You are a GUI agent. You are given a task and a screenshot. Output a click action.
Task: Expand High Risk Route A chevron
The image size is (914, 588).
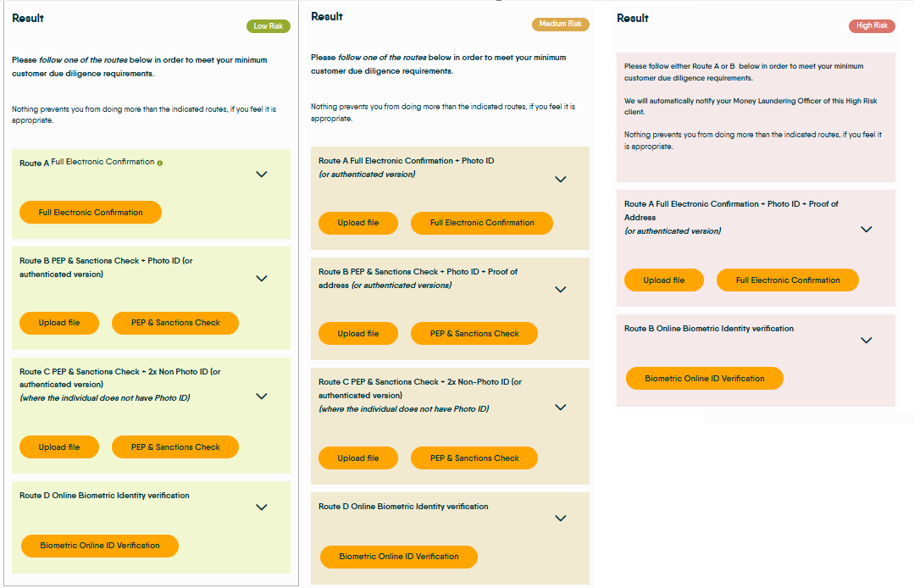[x=867, y=230]
